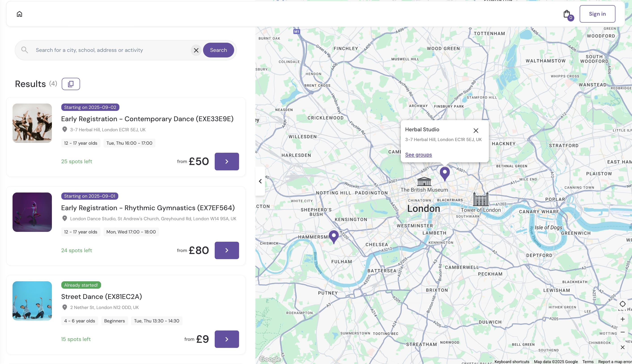
Task: Click 'Mon, Wed 17:00 - 18:00' tag
Action: 131,232
